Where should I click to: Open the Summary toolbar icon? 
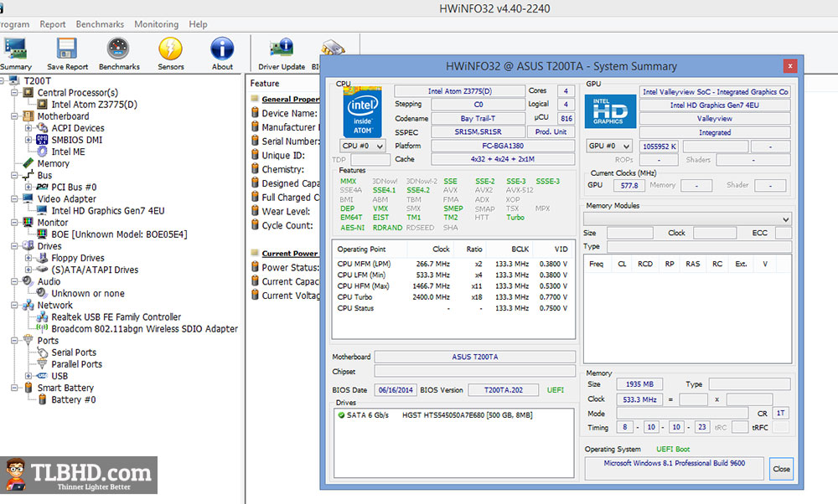click(15, 49)
